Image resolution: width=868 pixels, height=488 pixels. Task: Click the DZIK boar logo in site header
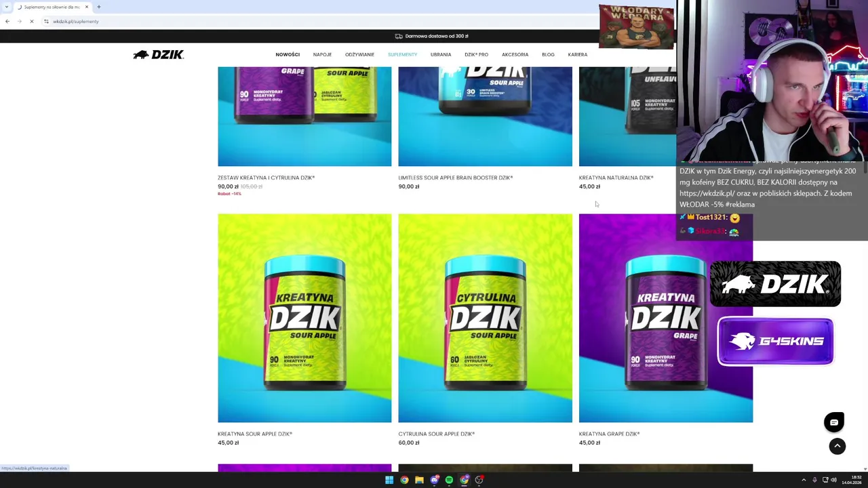coord(158,55)
